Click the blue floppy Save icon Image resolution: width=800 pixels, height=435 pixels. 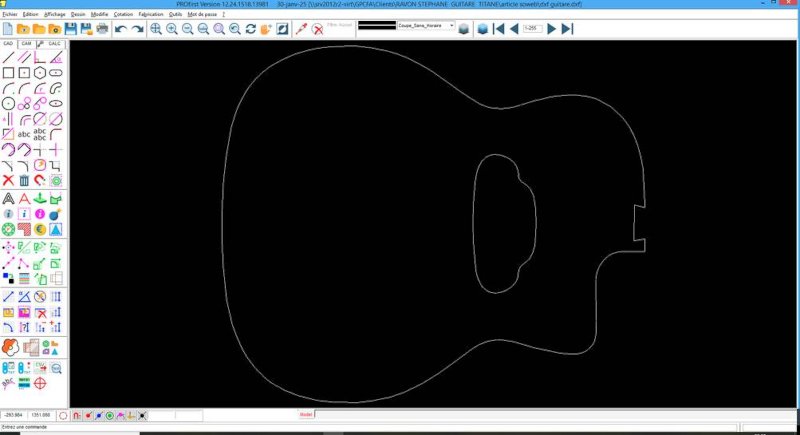pyautogui.click(x=70, y=29)
